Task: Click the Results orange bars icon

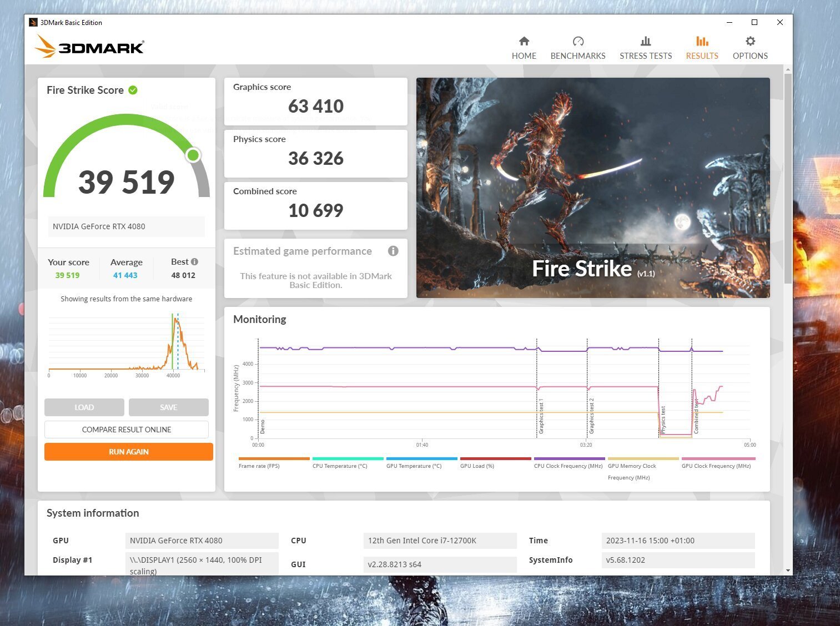Action: [702, 41]
